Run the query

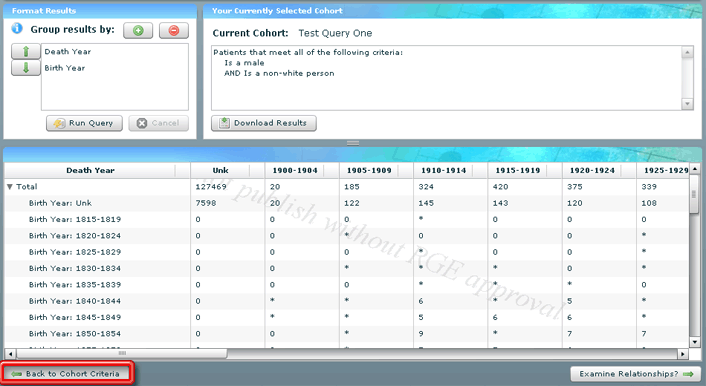pyautogui.click(x=84, y=123)
